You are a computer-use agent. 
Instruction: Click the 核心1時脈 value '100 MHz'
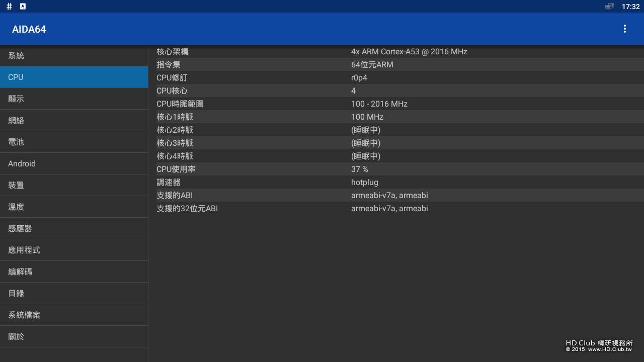pyautogui.click(x=367, y=117)
